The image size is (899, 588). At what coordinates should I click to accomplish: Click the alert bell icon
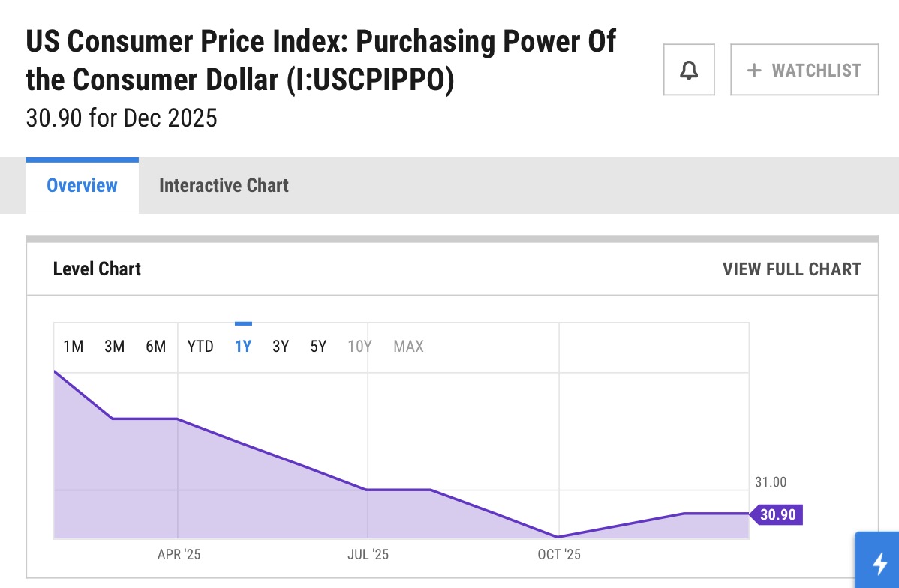point(689,69)
